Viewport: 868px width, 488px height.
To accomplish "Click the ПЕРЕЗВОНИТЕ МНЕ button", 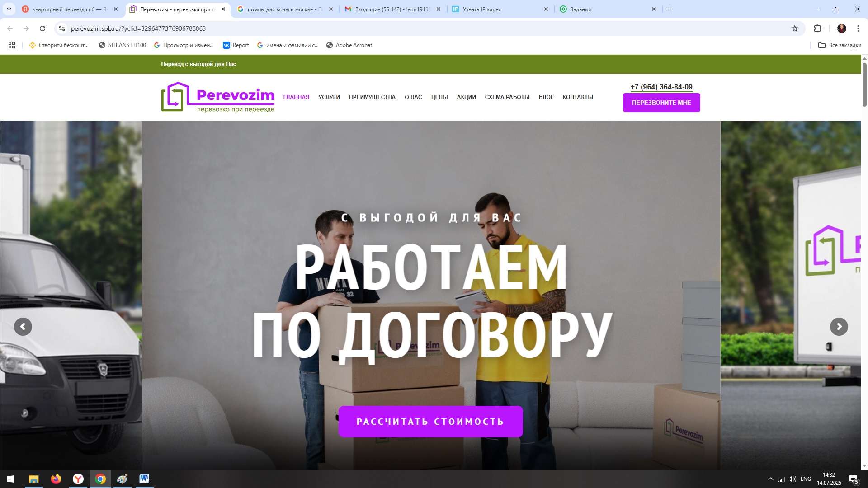I will pyautogui.click(x=661, y=103).
